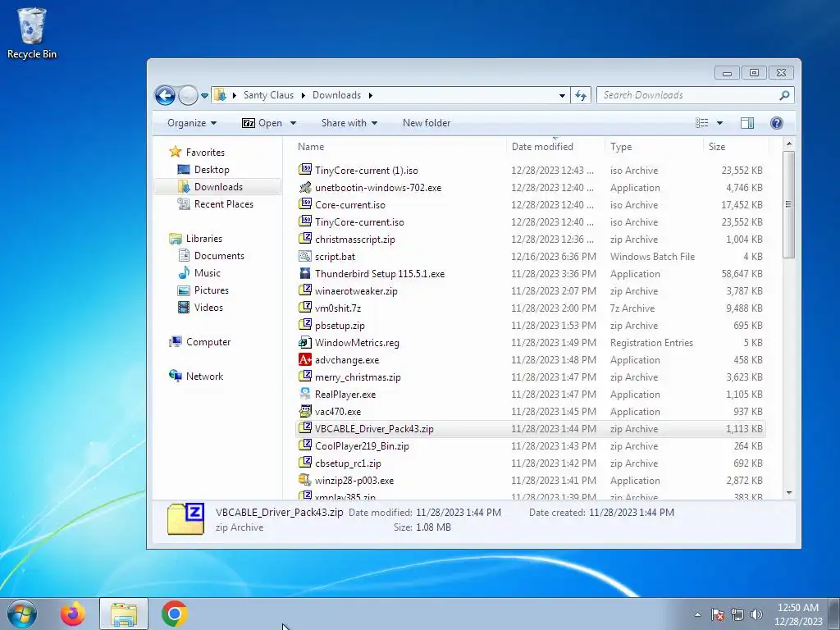Show hidden tray icons arrow
The width and height of the screenshot is (840, 630).
coord(697,614)
